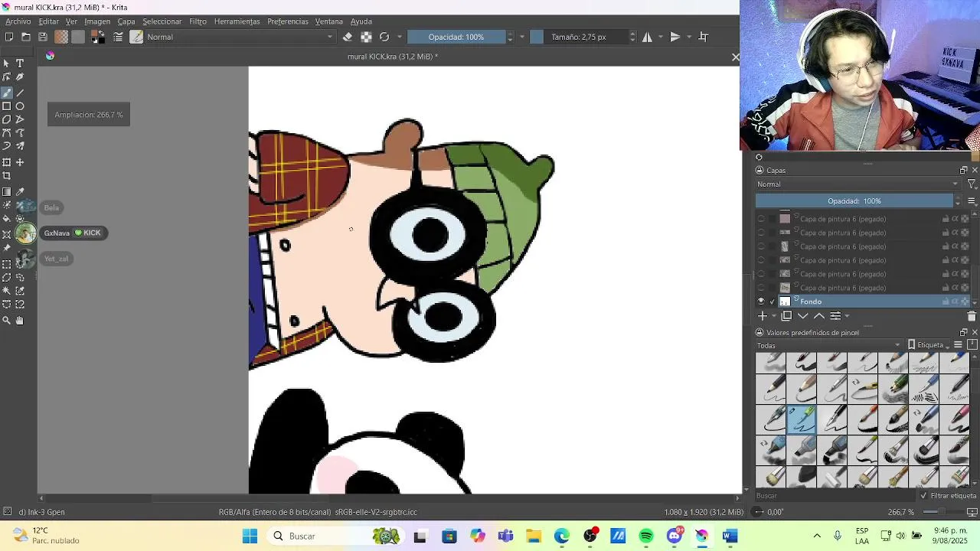The image size is (980, 551).
Task: Open the Editar menu
Action: click(x=48, y=21)
